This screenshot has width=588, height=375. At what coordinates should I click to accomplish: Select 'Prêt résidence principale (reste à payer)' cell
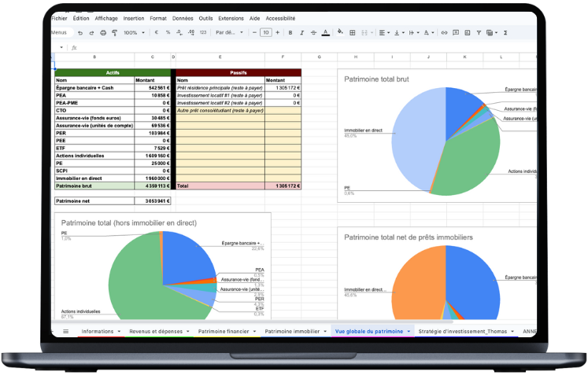[220, 88]
